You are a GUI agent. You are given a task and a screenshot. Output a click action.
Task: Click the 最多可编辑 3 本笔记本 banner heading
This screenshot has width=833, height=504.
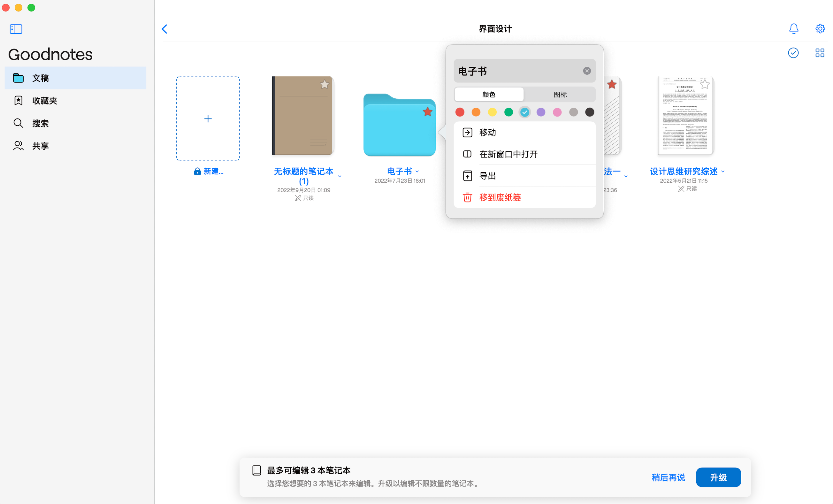(x=309, y=470)
